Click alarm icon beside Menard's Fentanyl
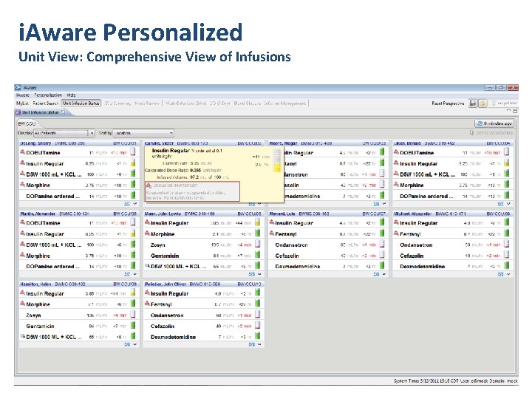 click(x=272, y=233)
